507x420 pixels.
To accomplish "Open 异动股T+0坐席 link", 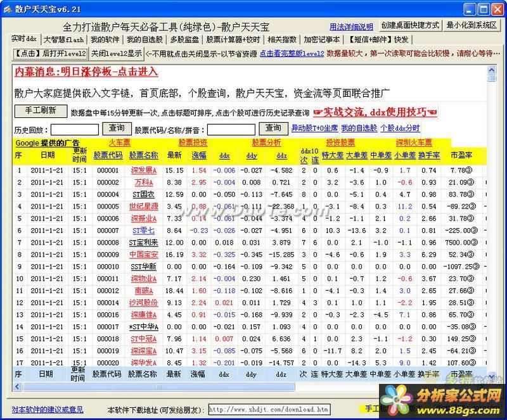I will coord(314,128).
